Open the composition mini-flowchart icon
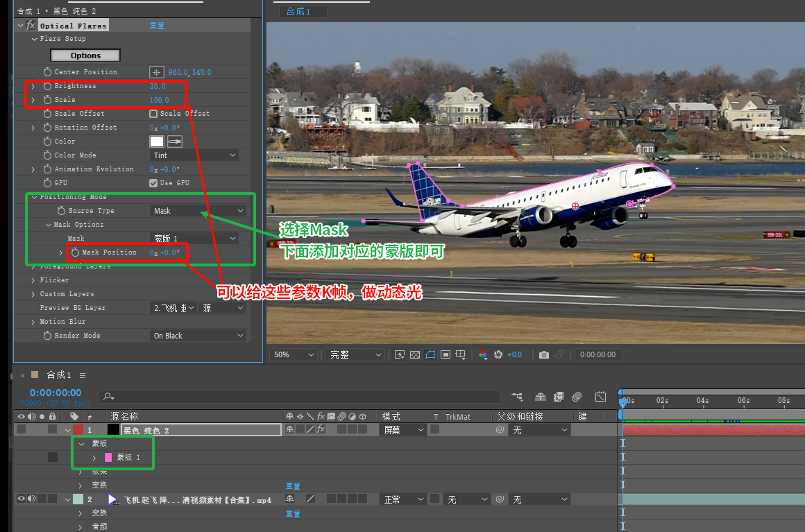The width and height of the screenshot is (805, 532). coord(517,397)
